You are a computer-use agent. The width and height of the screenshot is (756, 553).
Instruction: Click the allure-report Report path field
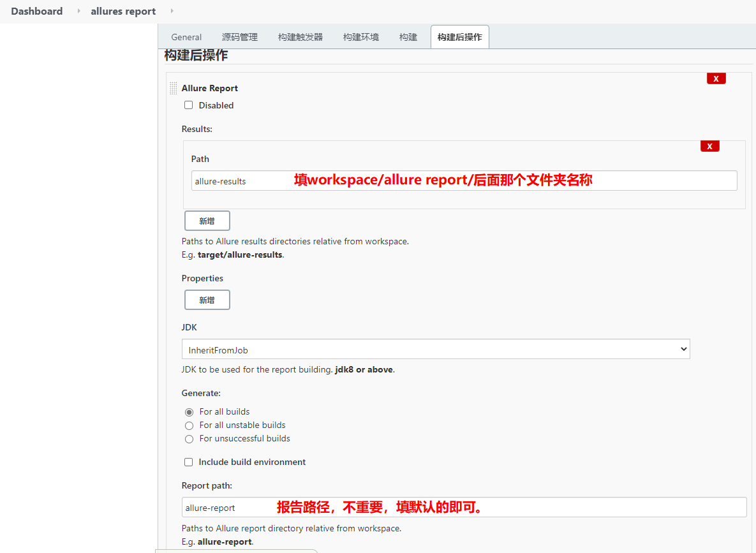[242, 507]
